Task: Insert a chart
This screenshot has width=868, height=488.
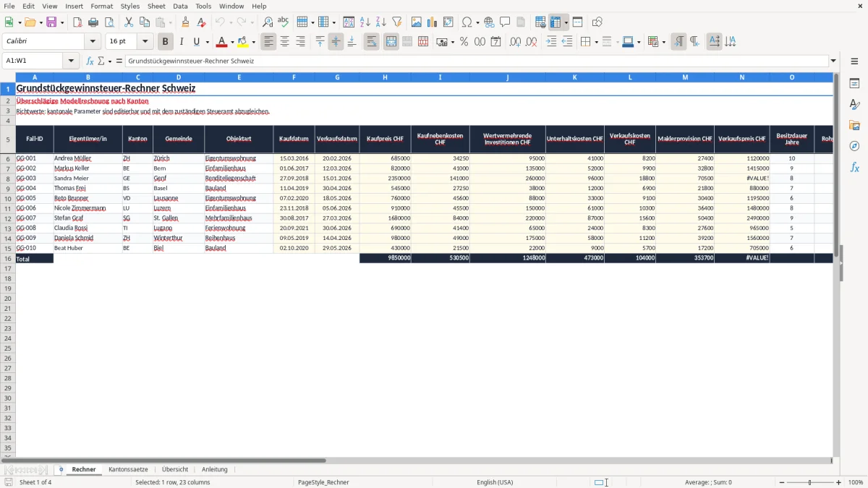Action: [x=433, y=22]
